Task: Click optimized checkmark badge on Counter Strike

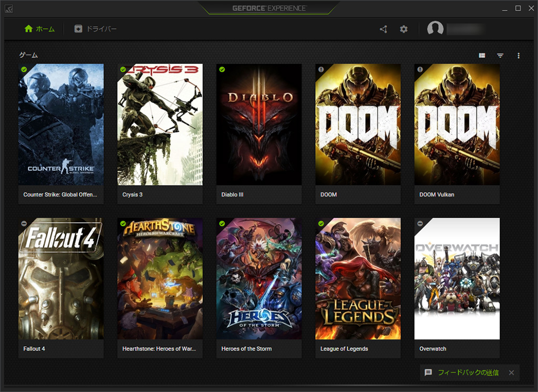Action: (x=24, y=69)
